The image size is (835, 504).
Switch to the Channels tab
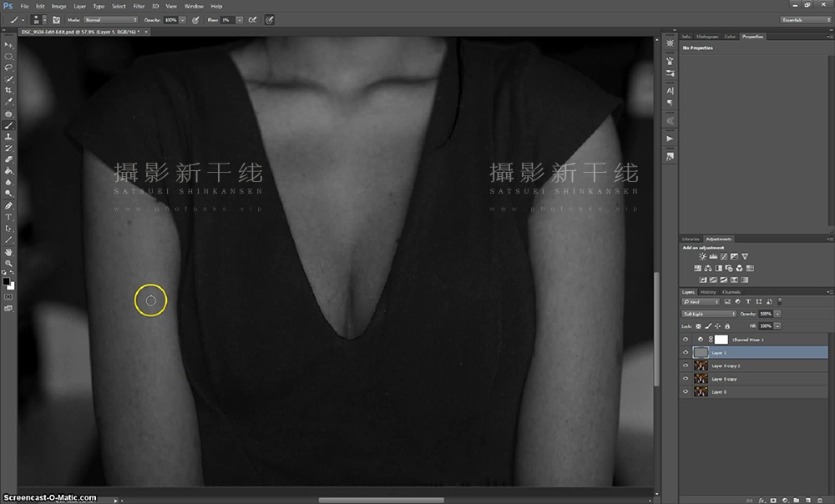(731, 292)
